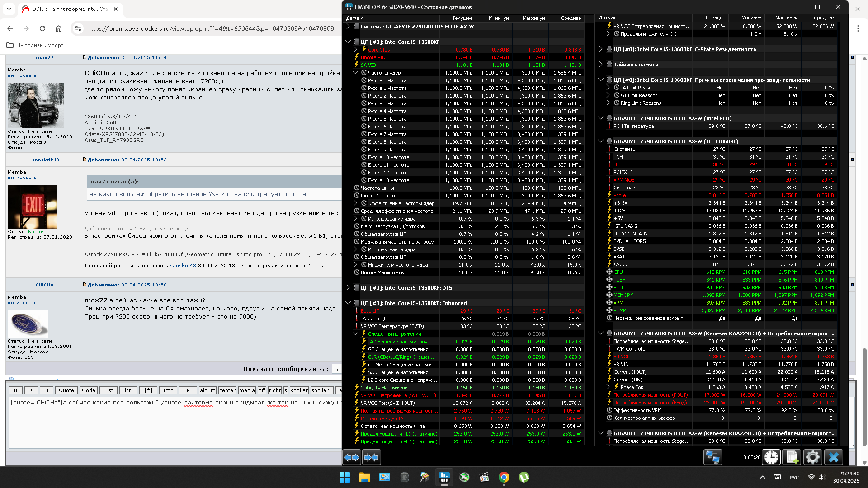Expand Система GIGABYTE Z790 AORUS ELITE AX-W

[x=348, y=27]
